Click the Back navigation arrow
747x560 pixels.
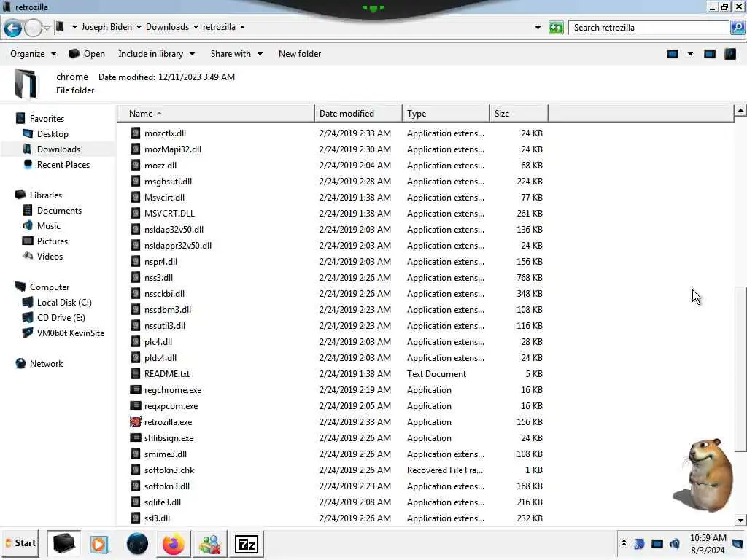pos(13,28)
